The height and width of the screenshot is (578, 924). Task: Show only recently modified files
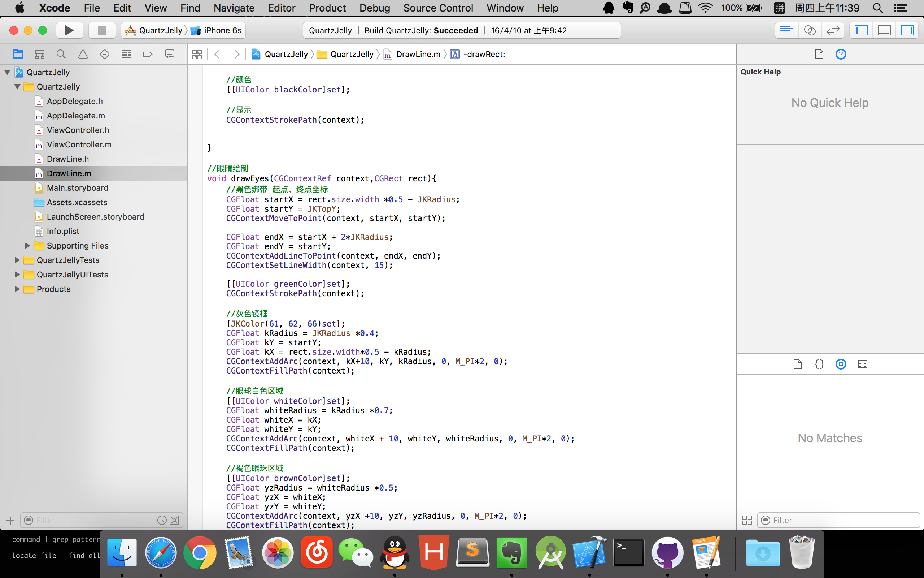coord(162,520)
